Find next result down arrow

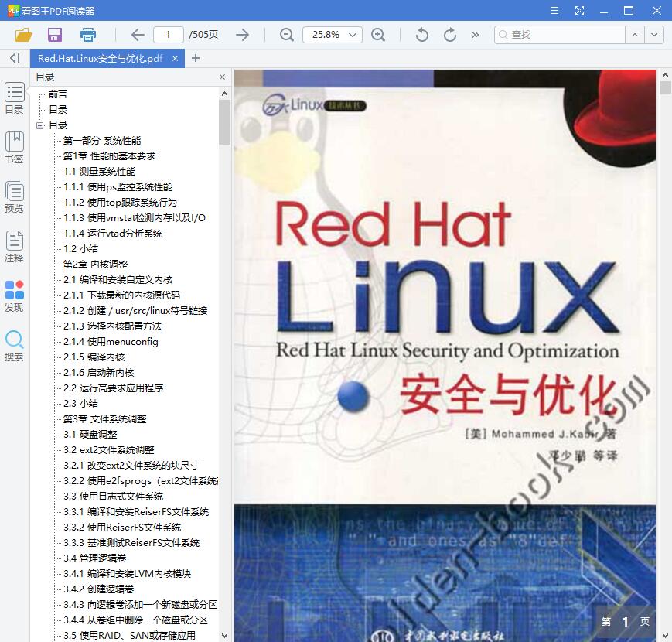pyautogui.click(x=654, y=35)
